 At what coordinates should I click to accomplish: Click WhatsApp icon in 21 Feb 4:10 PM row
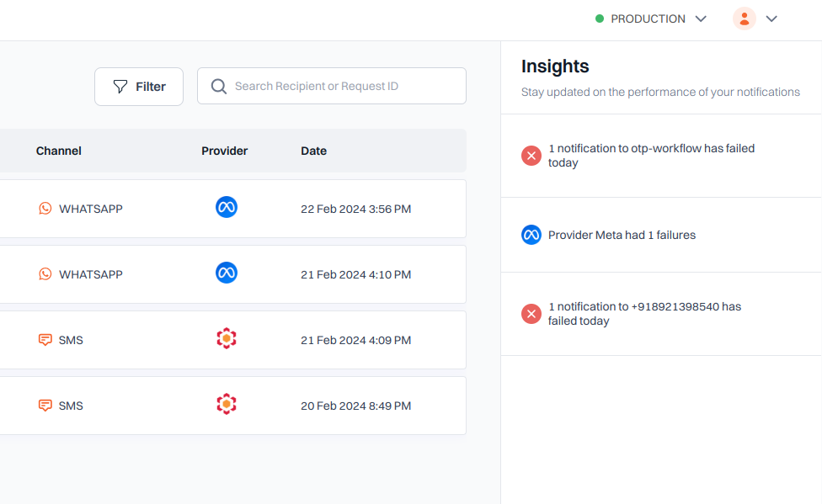tap(45, 274)
